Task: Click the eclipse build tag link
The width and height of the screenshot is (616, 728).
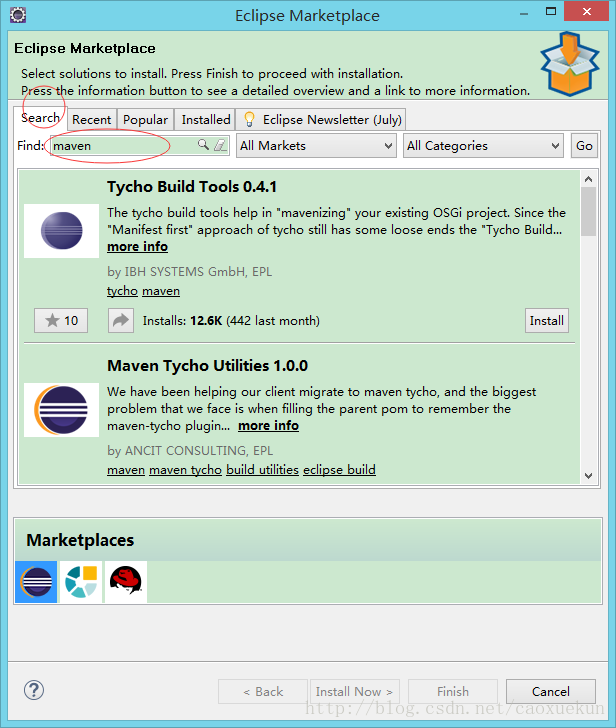Action: click(x=339, y=470)
